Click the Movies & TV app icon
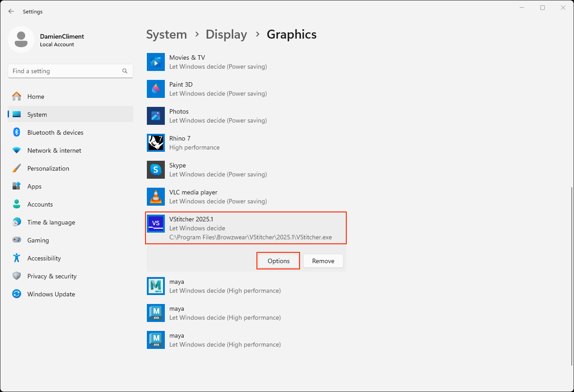The image size is (574, 392). point(156,62)
